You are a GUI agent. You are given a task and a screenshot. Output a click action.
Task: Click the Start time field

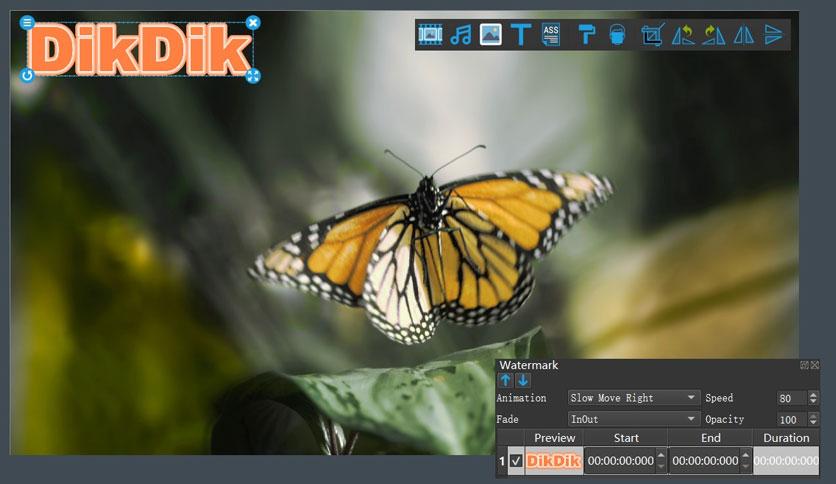click(621, 461)
